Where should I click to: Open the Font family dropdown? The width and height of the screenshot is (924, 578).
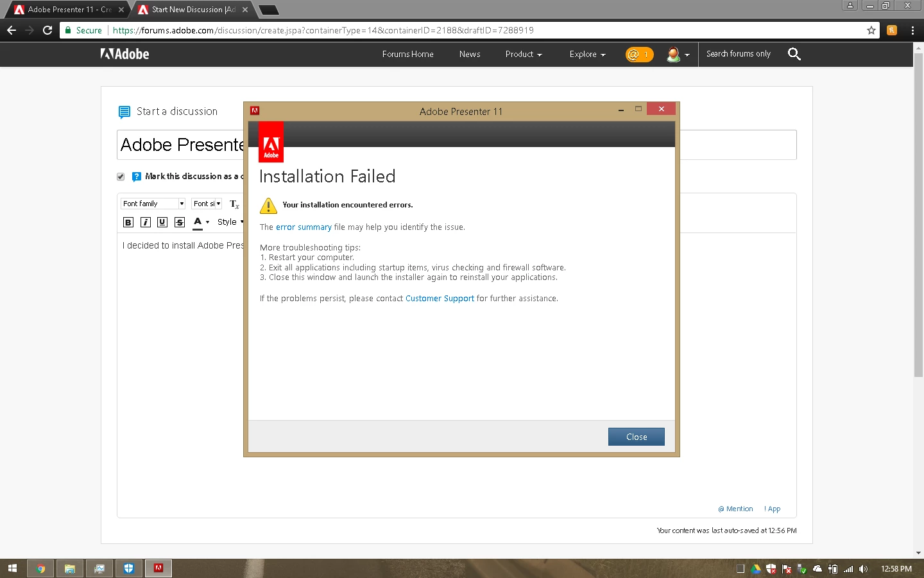153,204
